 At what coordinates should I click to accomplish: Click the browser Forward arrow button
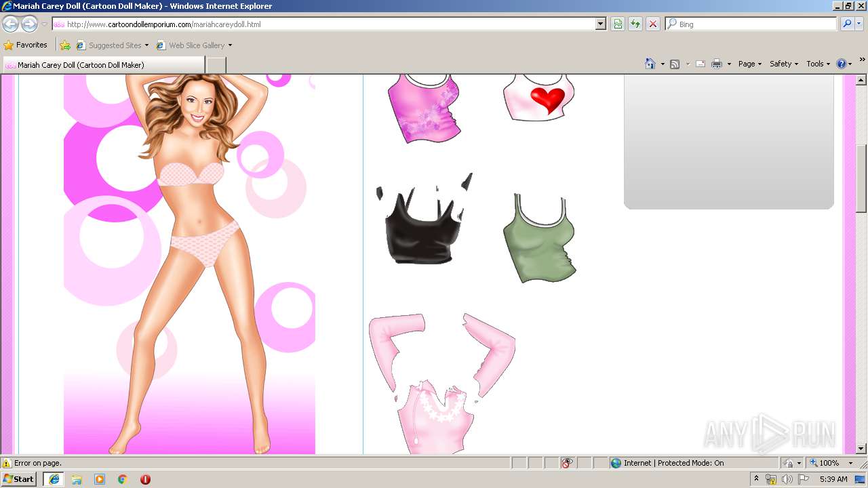pos(29,24)
